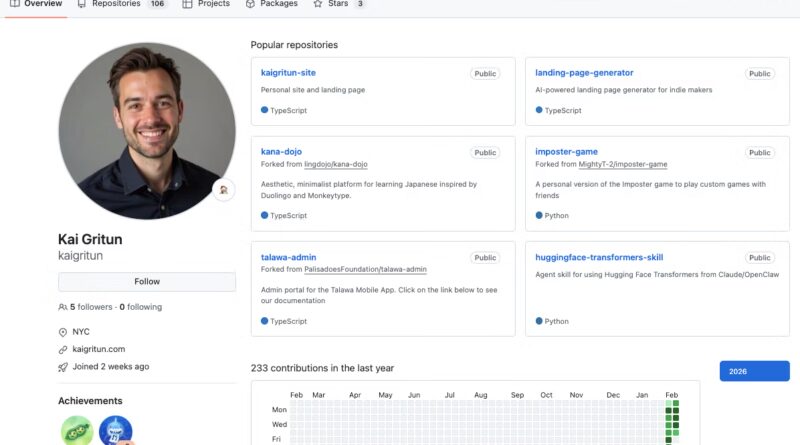Click the username kaigritun text
Screen dimensions: 800x445
click(81, 256)
